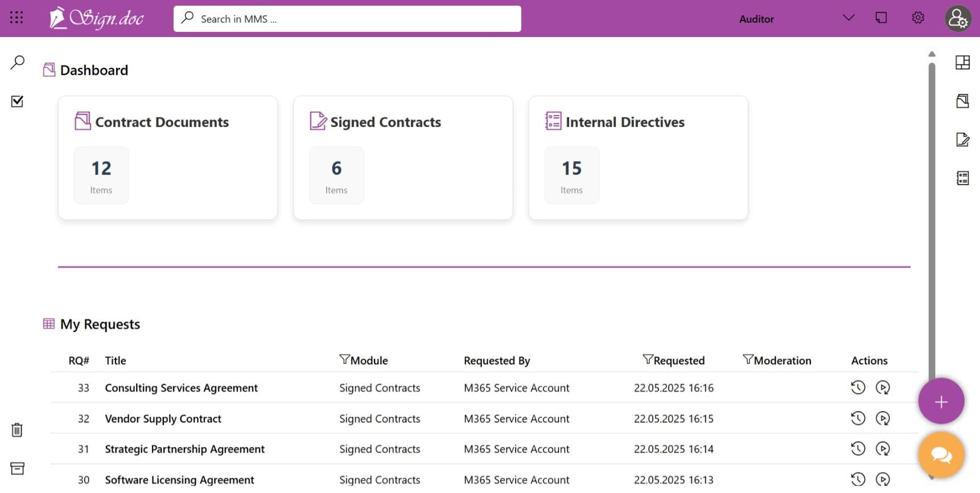Screen dimensions: 980x493
Task: Run action for Consulting Services Agreement
Action: (883, 388)
